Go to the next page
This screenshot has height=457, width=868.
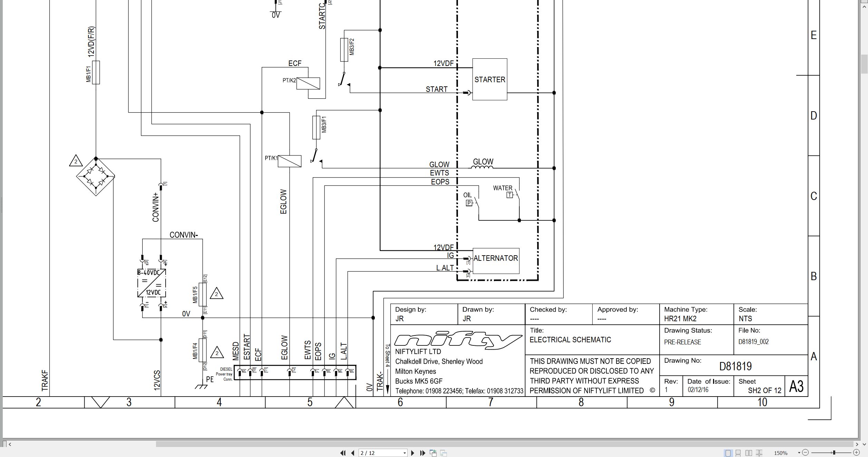pyautogui.click(x=412, y=453)
